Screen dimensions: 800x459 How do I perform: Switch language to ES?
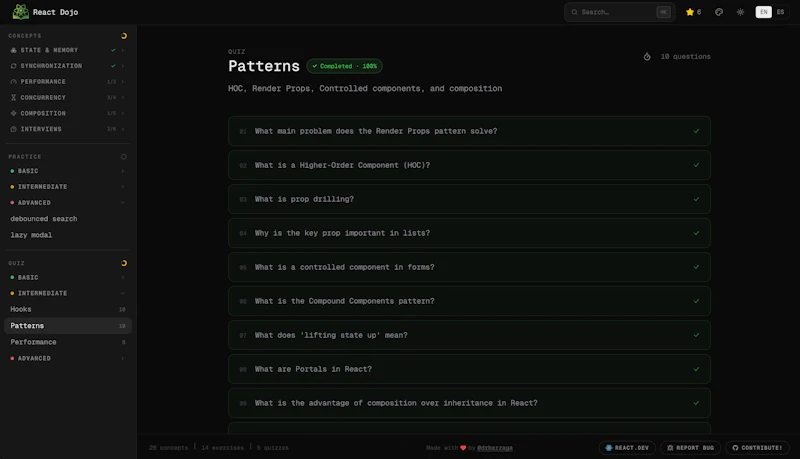point(780,12)
